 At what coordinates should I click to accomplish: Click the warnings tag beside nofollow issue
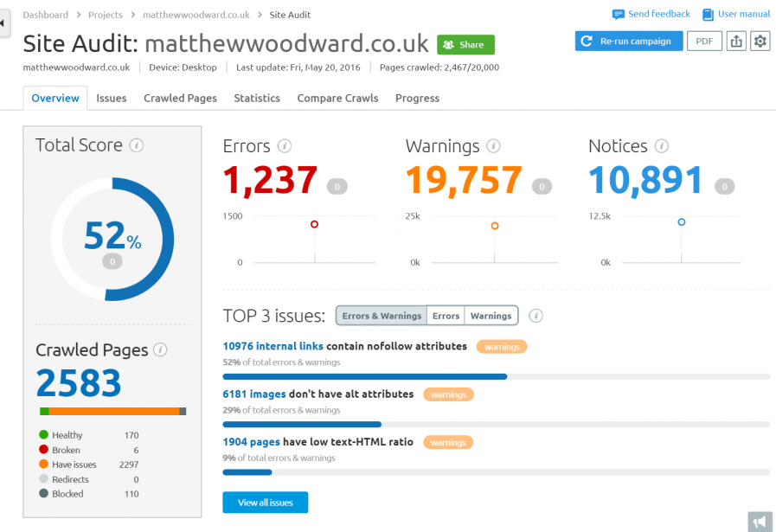coord(502,346)
